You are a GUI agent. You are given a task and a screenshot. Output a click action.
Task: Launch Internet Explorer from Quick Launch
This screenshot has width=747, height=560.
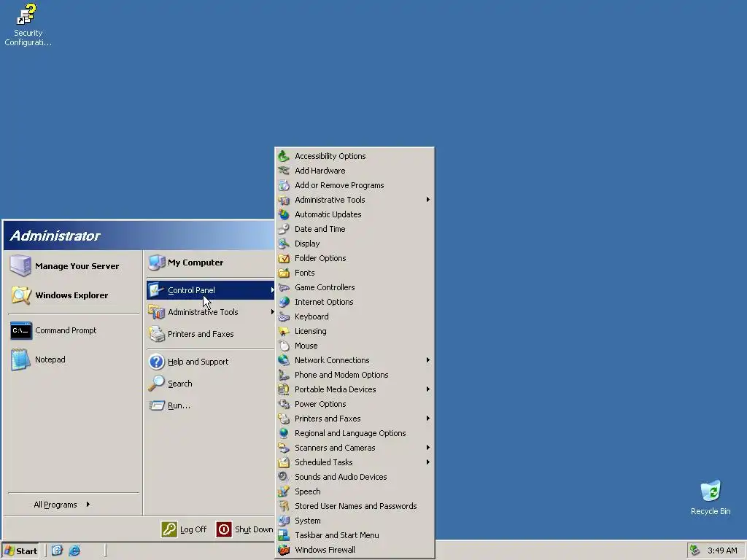point(74,551)
